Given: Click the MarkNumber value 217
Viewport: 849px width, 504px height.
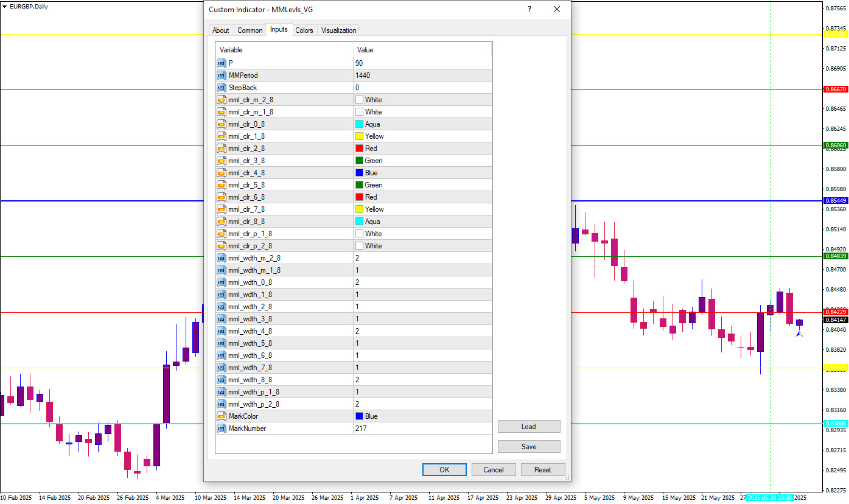Looking at the screenshot, I should [361, 429].
